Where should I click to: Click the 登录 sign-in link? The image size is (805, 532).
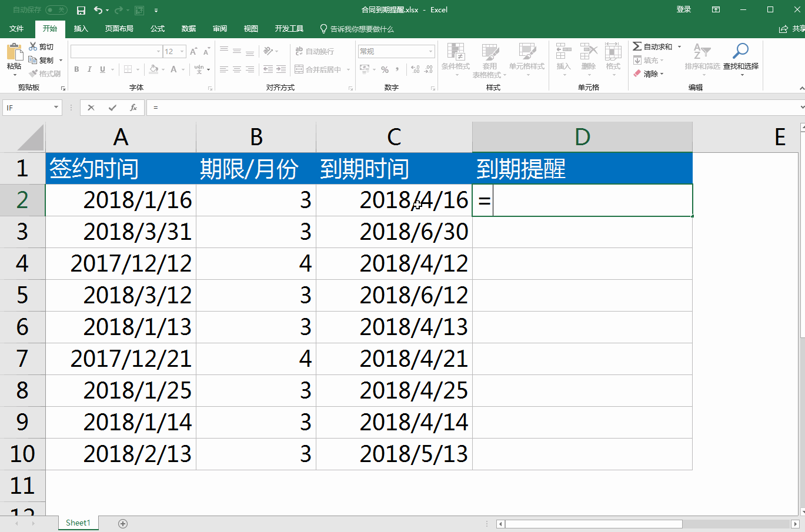[683, 9]
